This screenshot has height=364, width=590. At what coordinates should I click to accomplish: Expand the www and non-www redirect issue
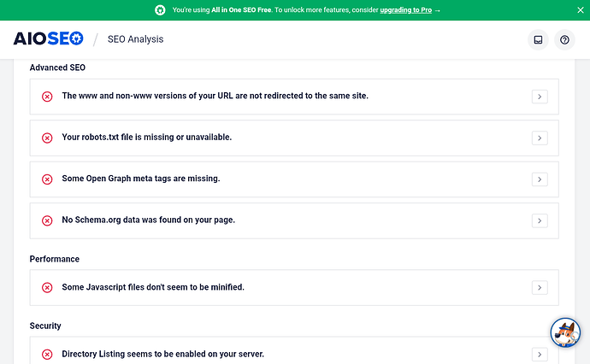[x=540, y=97]
